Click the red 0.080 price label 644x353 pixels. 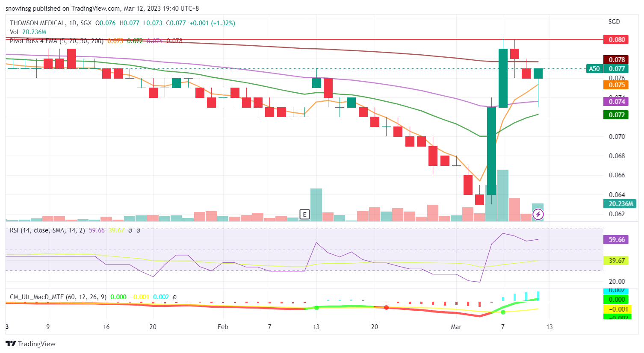coord(616,39)
